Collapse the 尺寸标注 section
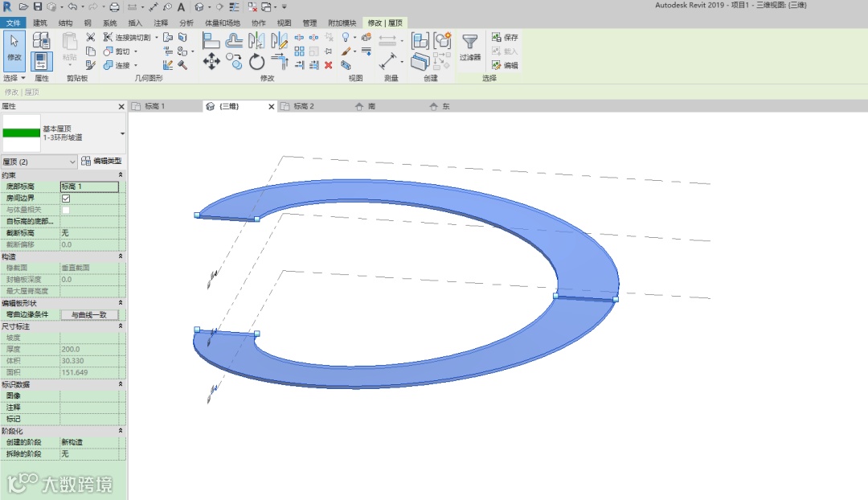868x500 pixels. pyautogui.click(x=121, y=326)
